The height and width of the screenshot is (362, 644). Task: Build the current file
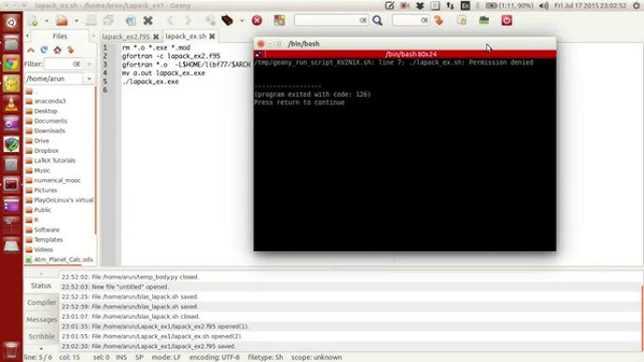tap(227, 21)
